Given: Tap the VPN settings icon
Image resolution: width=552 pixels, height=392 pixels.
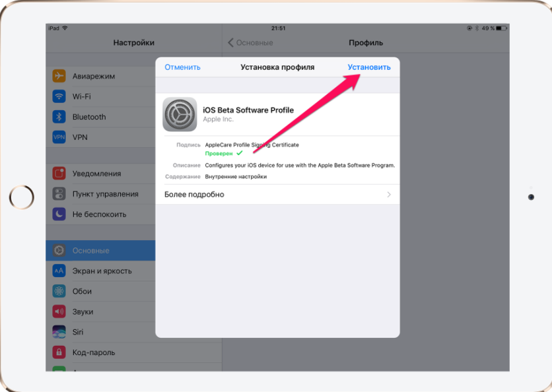Looking at the screenshot, I should click(59, 137).
